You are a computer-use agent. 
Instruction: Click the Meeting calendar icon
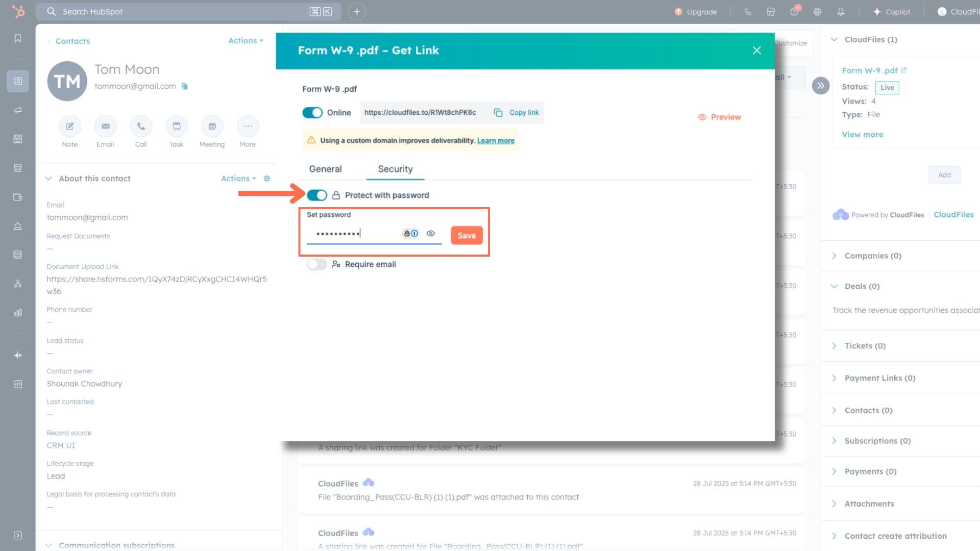pyautogui.click(x=212, y=127)
